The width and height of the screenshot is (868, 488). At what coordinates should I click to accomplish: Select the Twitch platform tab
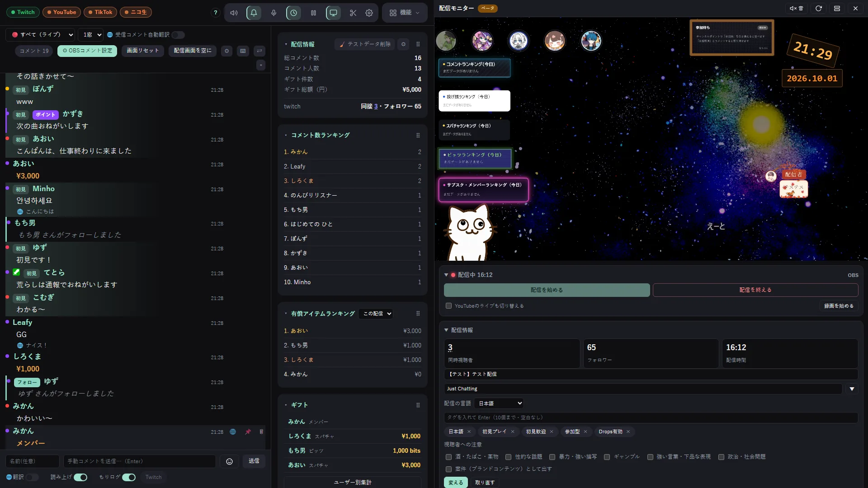[x=23, y=12]
